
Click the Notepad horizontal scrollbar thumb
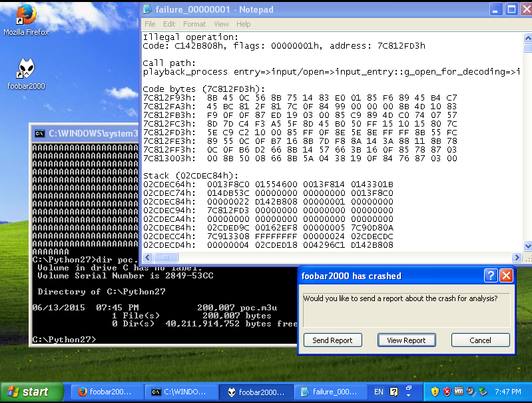click(x=166, y=257)
